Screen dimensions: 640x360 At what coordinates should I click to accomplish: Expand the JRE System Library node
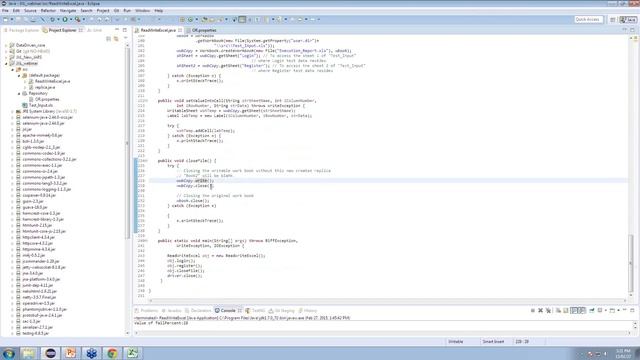click(x=13, y=111)
